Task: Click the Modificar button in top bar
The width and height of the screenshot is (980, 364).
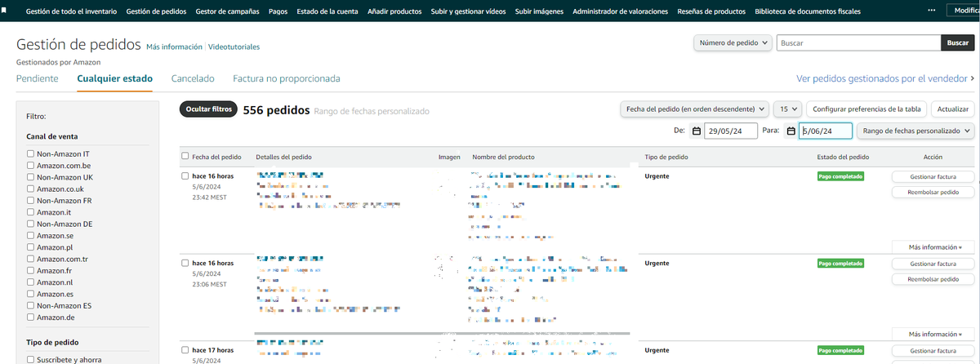Action: pyautogui.click(x=963, y=11)
